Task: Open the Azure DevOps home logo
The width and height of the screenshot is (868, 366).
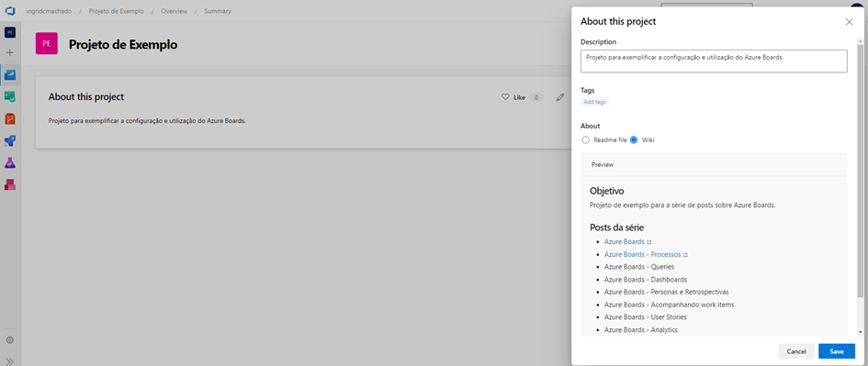Action: (x=9, y=11)
